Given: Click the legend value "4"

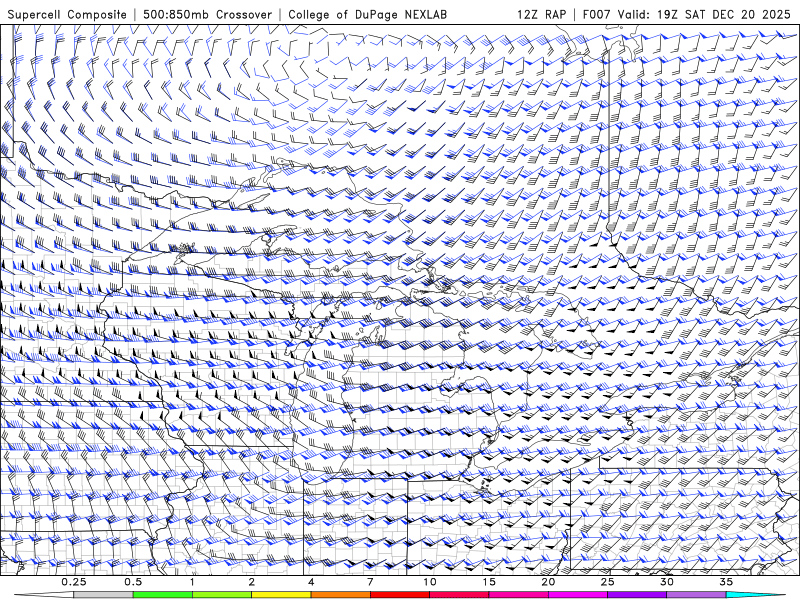Looking at the screenshot, I should tap(311, 582).
